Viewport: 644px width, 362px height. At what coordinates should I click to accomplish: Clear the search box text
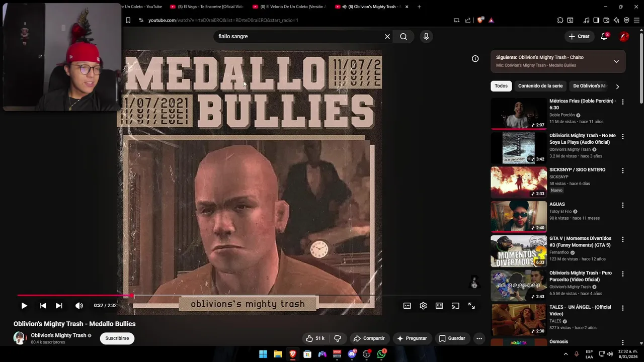387,36
